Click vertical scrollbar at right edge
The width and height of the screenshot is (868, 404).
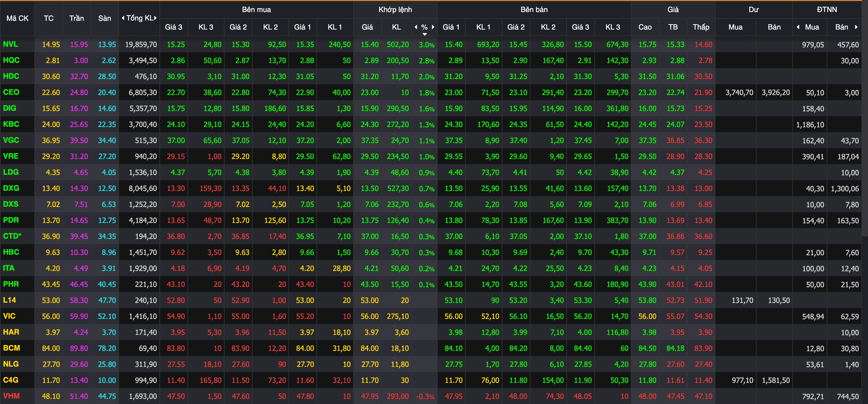click(x=865, y=118)
